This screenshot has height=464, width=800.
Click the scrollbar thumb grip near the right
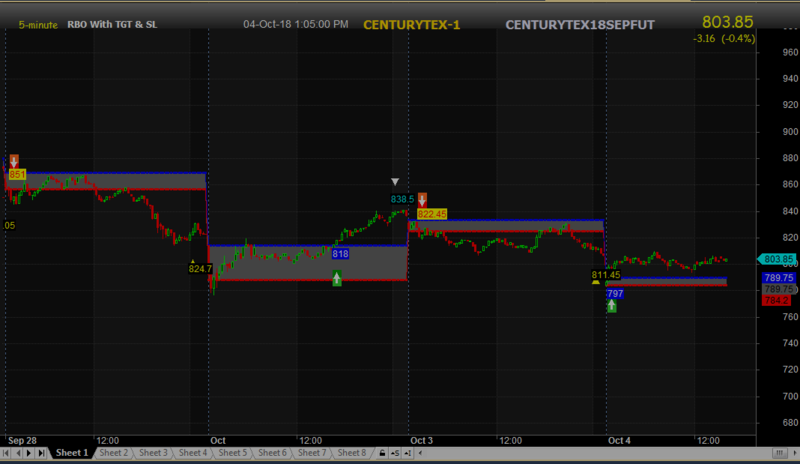click(779, 453)
